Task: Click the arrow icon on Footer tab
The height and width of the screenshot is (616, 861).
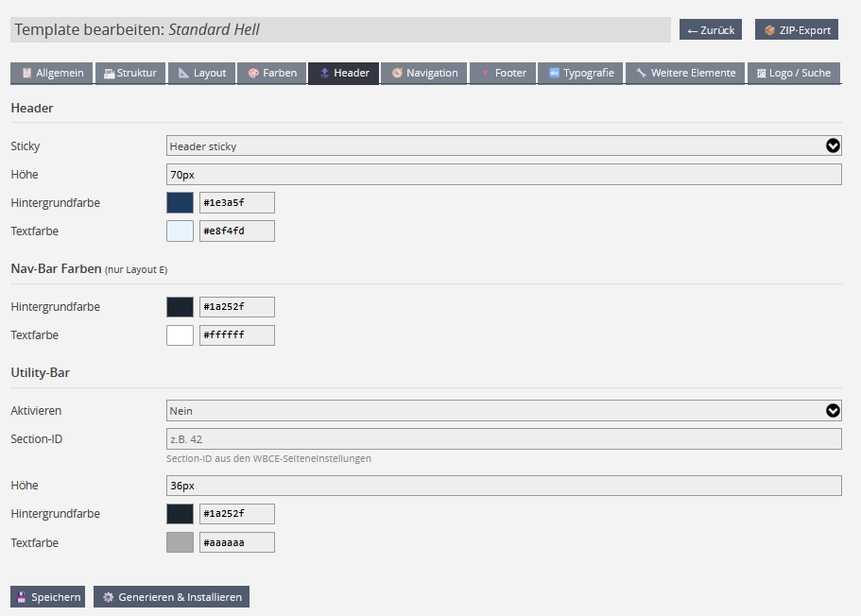Action: point(485,73)
